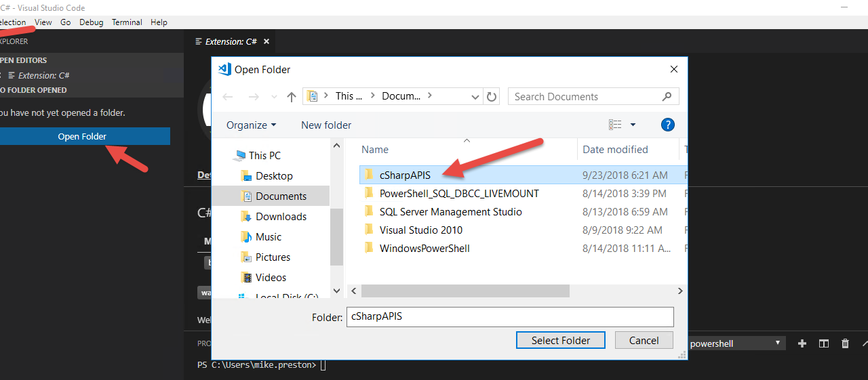The width and height of the screenshot is (868, 380).
Task: Open the Terminal menu
Action: pos(127,22)
